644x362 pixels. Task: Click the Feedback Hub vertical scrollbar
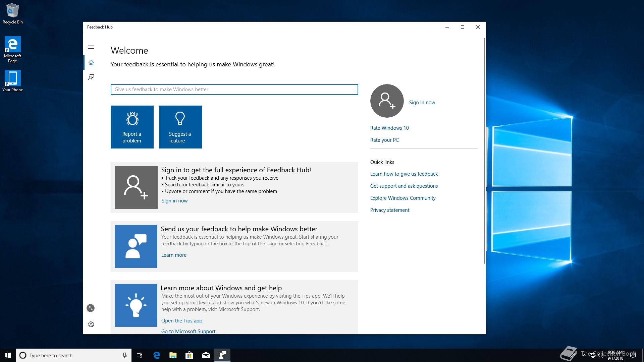point(484,151)
